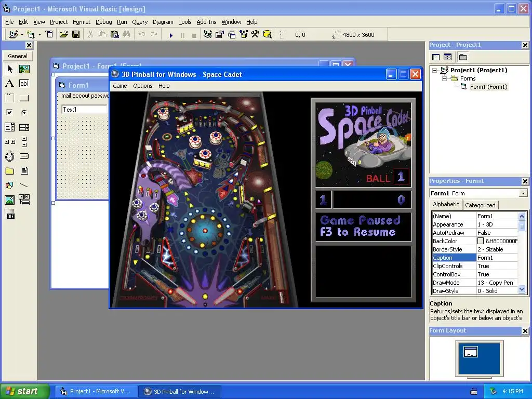Select the OLE container control tool
This screenshot has width=532, height=399.
tap(10, 215)
